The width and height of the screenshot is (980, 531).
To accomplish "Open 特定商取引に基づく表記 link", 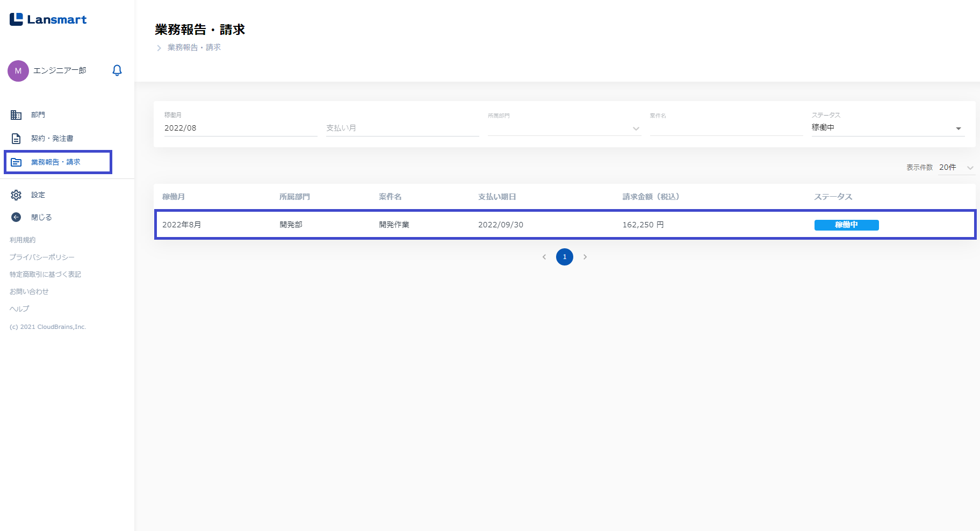I will point(45,275).
